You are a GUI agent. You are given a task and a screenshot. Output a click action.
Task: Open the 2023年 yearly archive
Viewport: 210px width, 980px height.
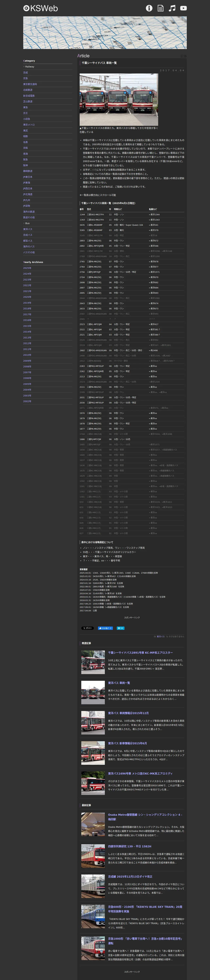coord(27,280)
